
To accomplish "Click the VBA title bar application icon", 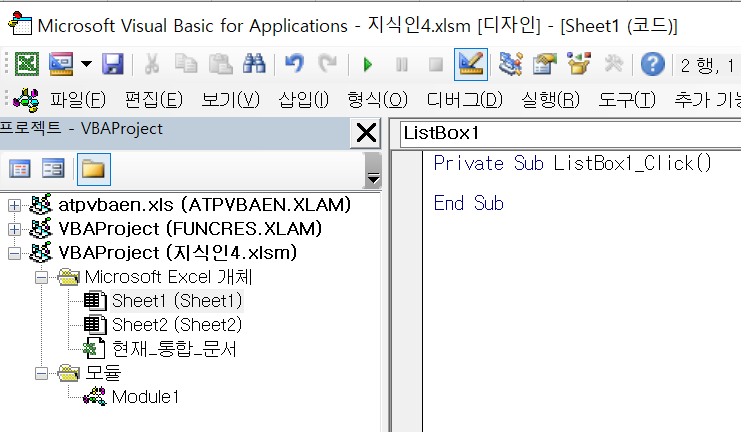I will pyautogui.click(x=20, y=24).
